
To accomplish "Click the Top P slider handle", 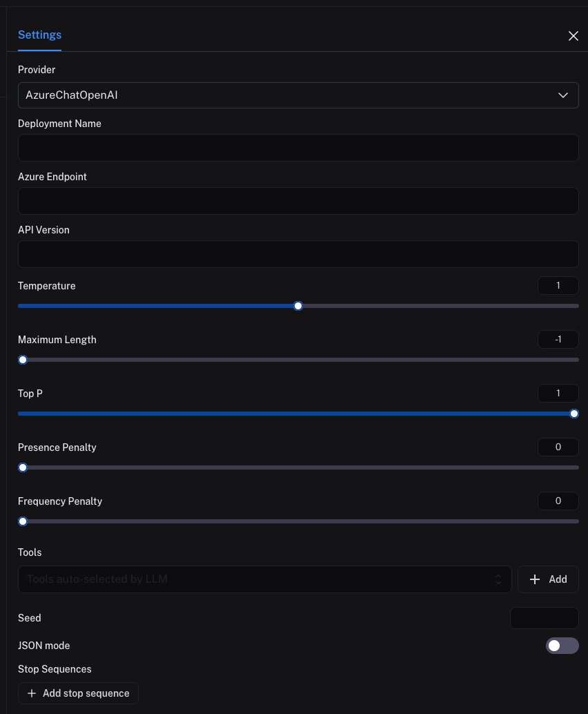I will click(x=574, y=414).
